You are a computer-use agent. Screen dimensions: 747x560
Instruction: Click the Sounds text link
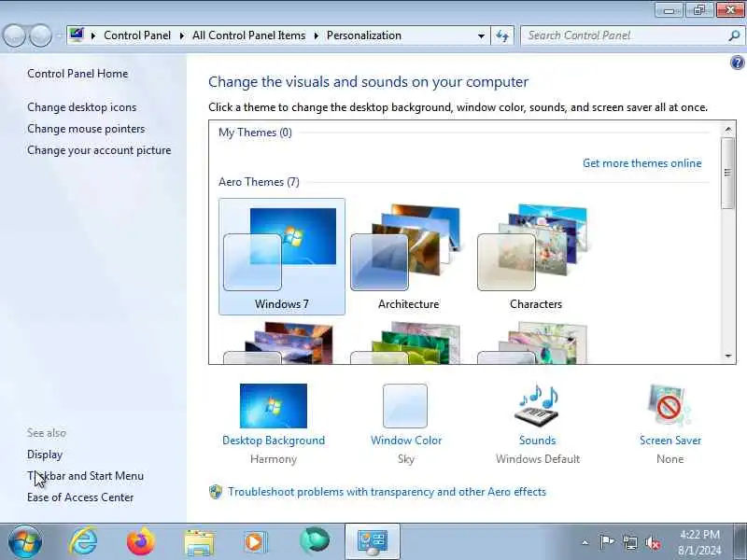tap(538, 441)
